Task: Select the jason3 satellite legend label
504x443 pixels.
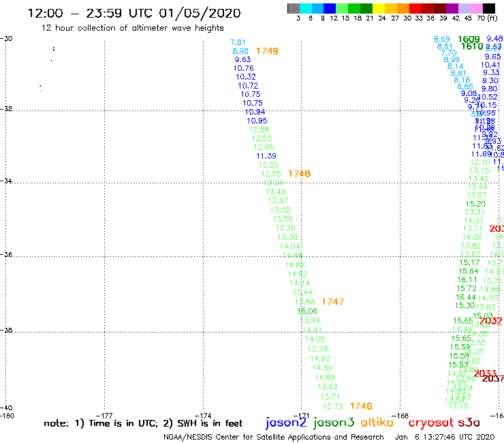Action: click(334, 423)
